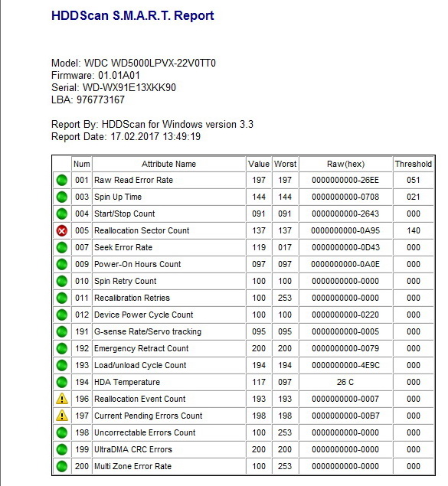Click the green status icon for Start/Stop Count
This screenshot has width=448, height=486.
[62, 214]
